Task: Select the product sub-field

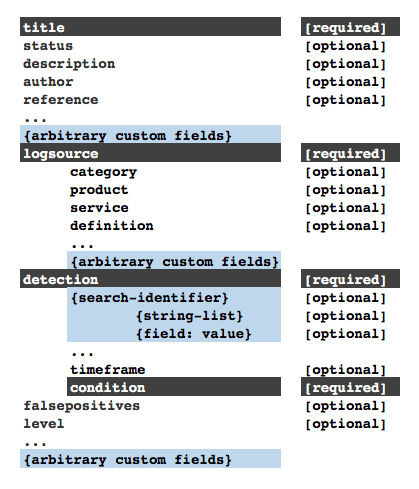Action: (99, 190)
